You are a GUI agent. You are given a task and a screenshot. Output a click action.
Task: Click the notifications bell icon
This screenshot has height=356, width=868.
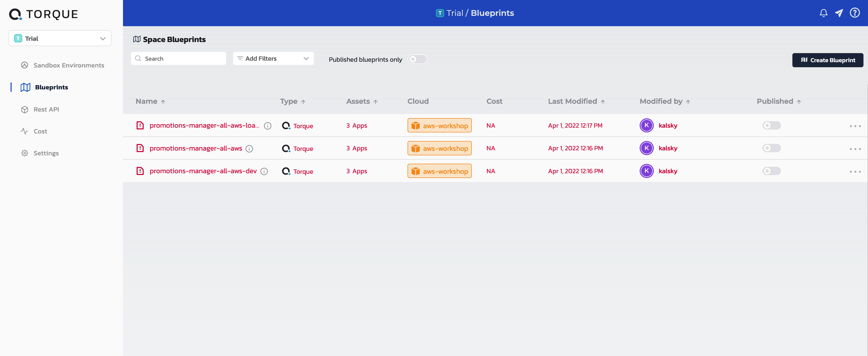pyautogui.click(x=823, y=13)
